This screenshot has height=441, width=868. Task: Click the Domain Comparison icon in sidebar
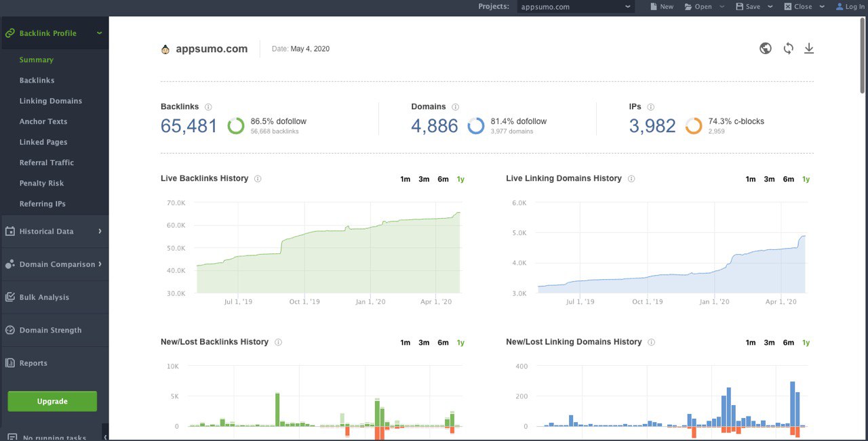pos(10,264)
